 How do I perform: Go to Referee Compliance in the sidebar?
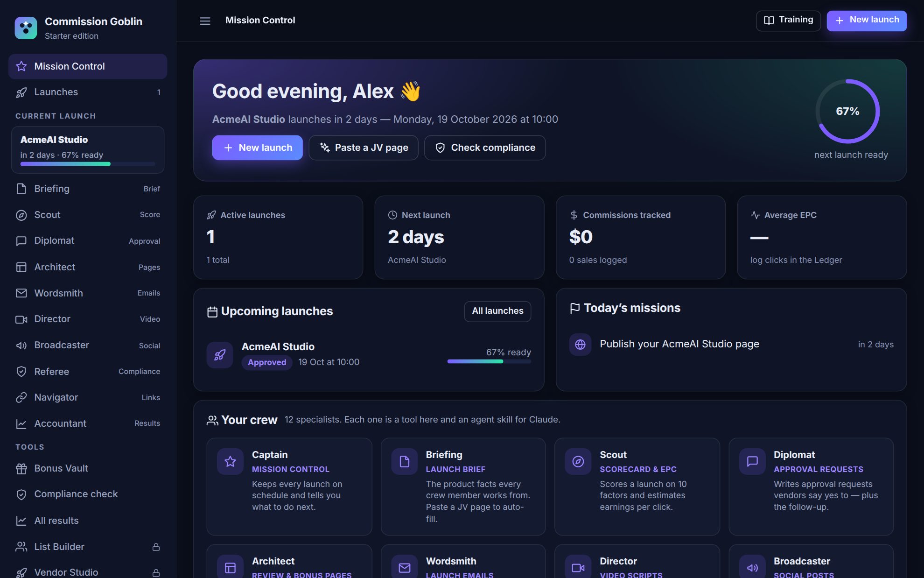[88, 372]
